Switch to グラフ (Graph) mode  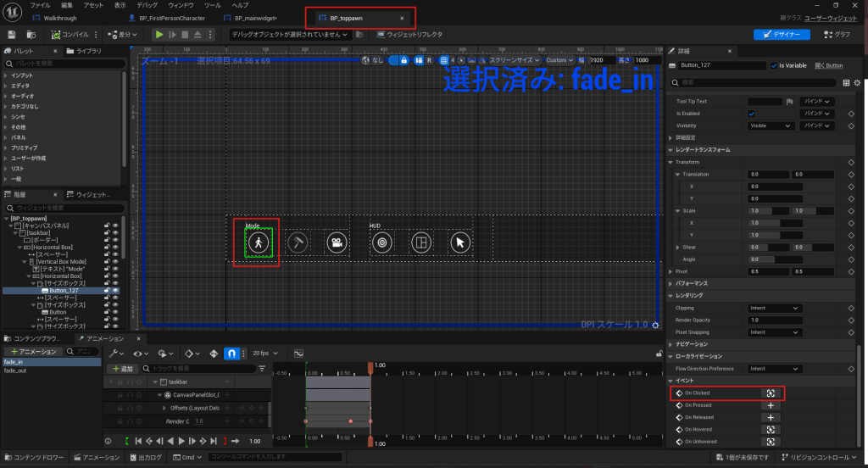[x=837, y=35]
